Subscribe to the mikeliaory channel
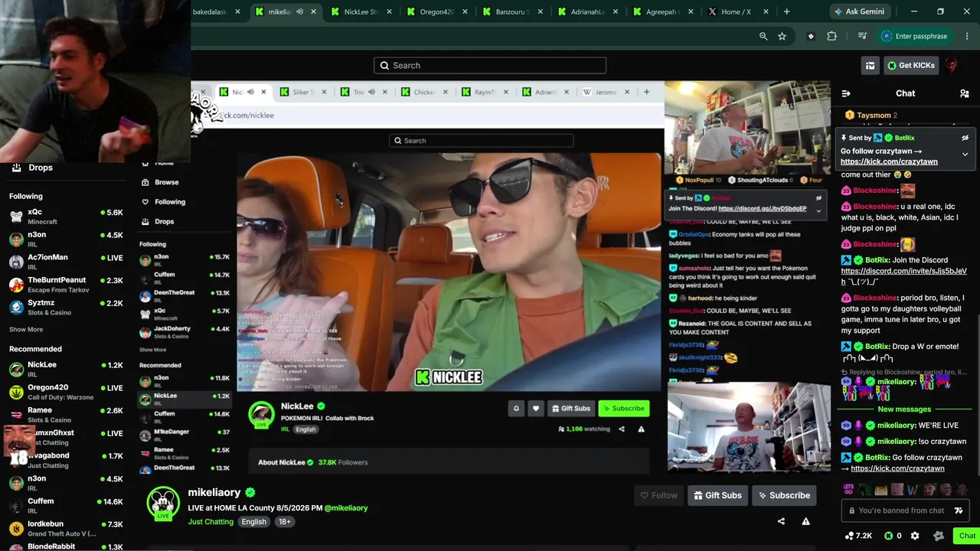Viewport: 980px width, 551px height. [x=784, y=495]
